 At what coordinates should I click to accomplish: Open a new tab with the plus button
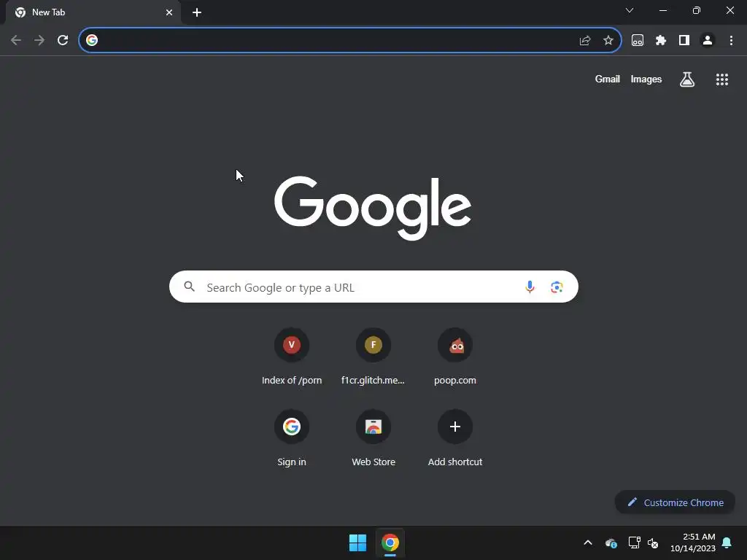click(x=197, y=12)
